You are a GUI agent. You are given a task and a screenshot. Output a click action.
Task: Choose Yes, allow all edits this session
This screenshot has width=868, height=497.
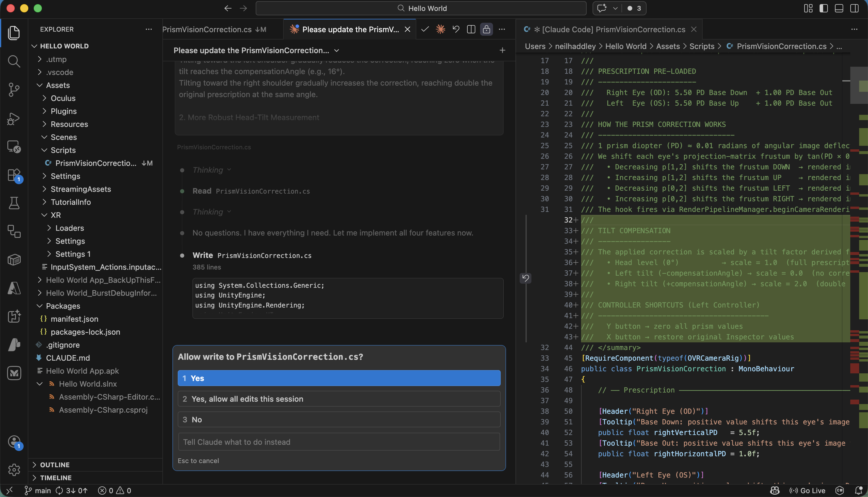click(x=338, y=398)
